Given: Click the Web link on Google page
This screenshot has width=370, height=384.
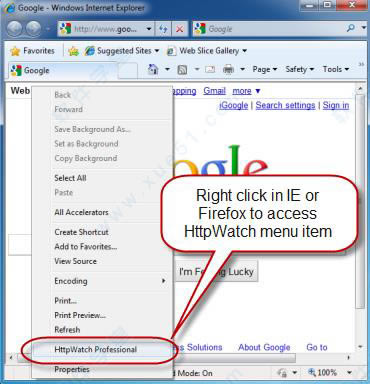Looking at the screenshot, I should pyautogui.click(x=20, y=90).
